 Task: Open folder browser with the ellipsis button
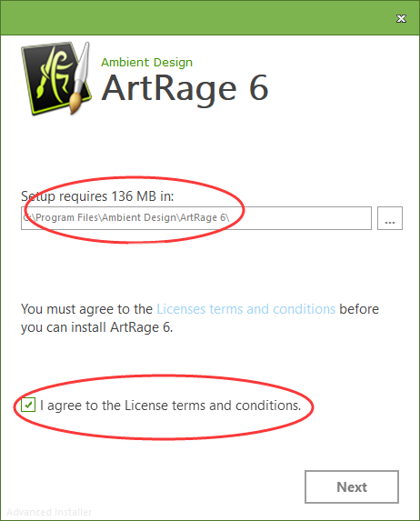390,218
